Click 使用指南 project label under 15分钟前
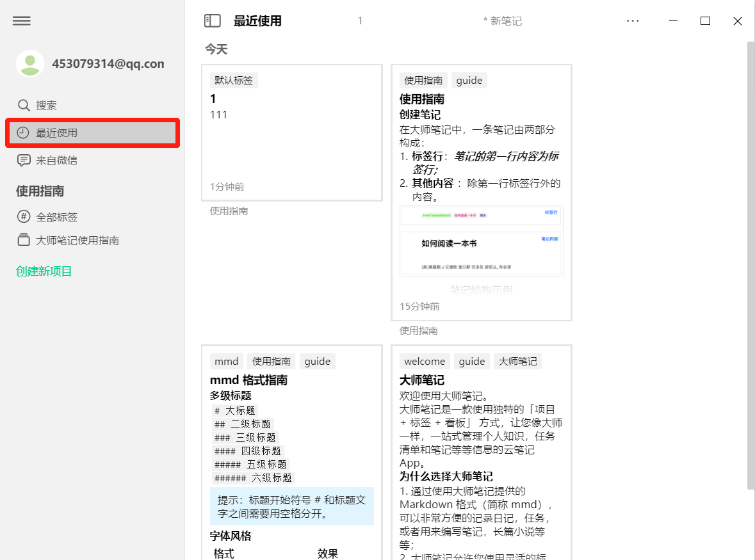 pyautogui.click(x=418, y=331)
